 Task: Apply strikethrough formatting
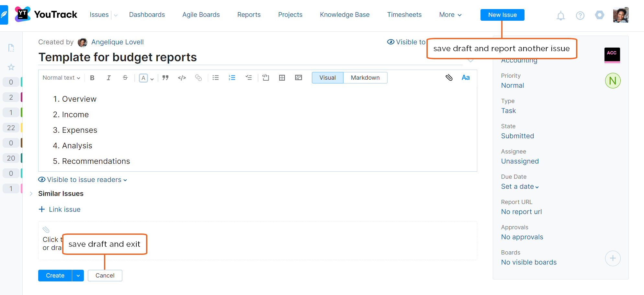pos(125,78)
